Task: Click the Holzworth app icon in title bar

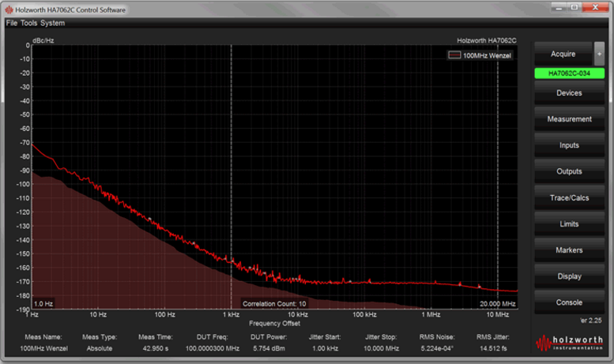Action: point(9,9)
